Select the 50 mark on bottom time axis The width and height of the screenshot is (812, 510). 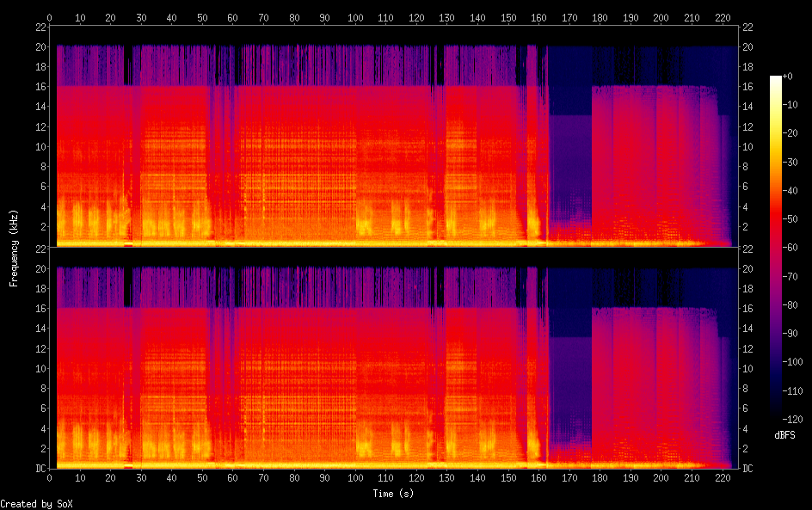click(x=203, y=478)
